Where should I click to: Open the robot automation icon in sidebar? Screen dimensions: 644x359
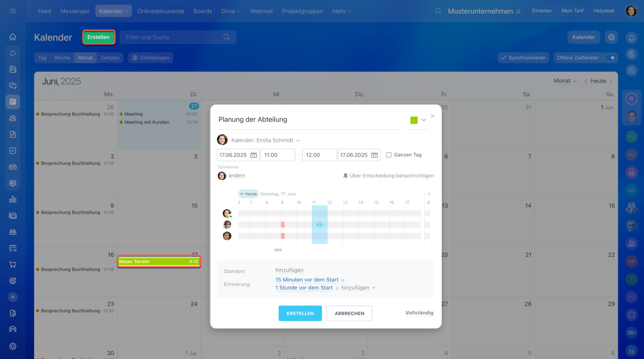click(x=13, y=232)
